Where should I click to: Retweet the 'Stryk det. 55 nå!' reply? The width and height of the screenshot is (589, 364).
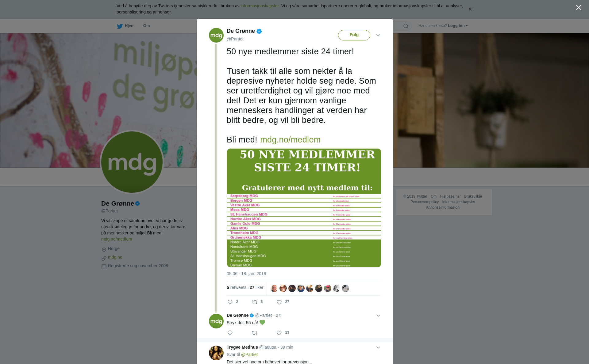[x=255, y=333]
